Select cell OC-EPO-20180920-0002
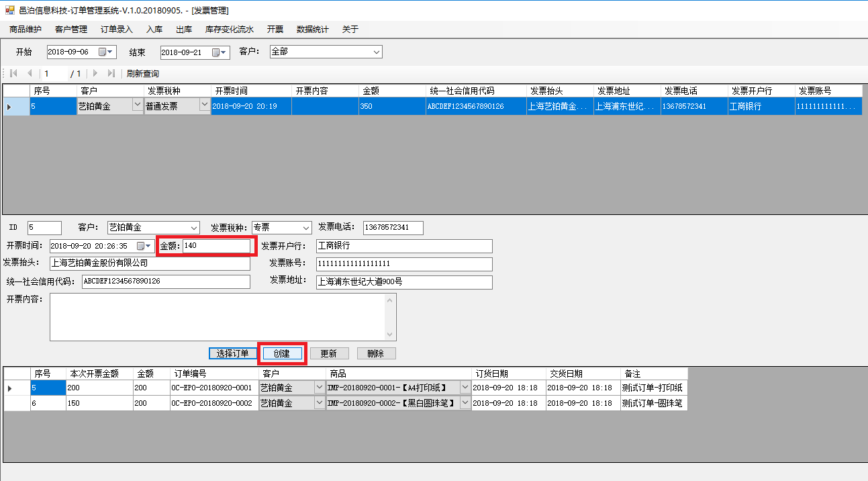Image resolution: width=868 pixels, height=481 pixels. [x=214, y=403]
